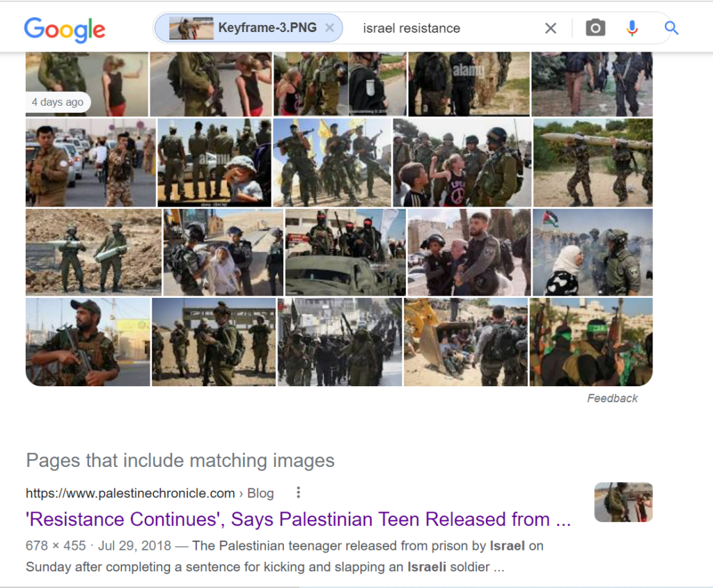Open the 'Resistance Continues' result title
The height and width of the screenshot is (588, 713).
pos(298,519)
